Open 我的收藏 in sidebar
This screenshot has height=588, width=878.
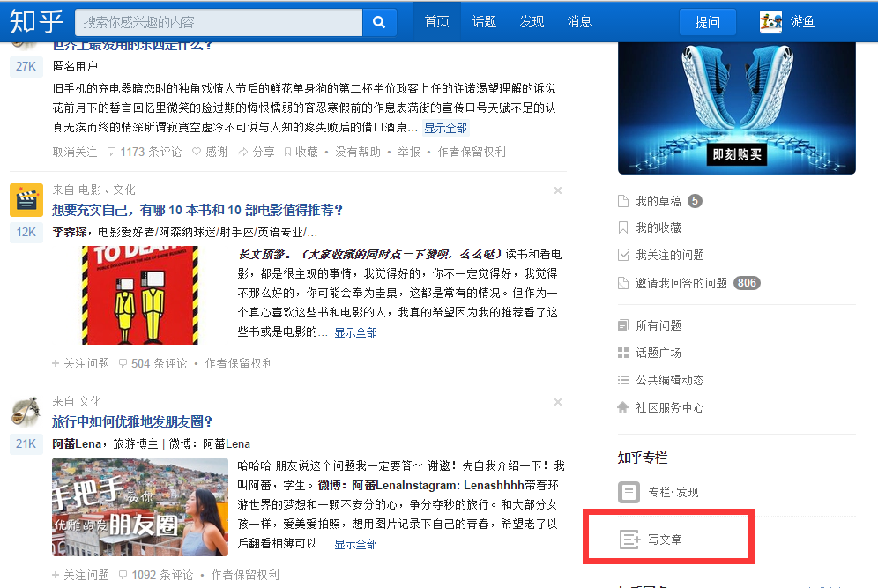[650, 227]
